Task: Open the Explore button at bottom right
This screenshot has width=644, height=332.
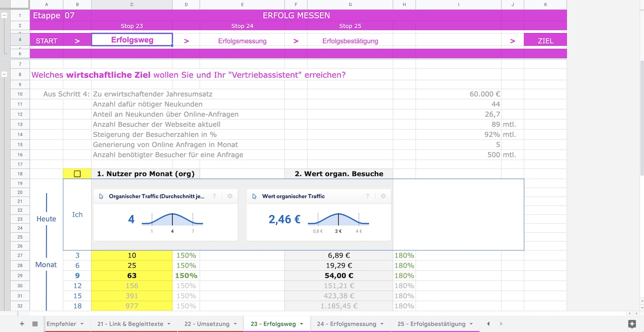Action: click(632, 323)
